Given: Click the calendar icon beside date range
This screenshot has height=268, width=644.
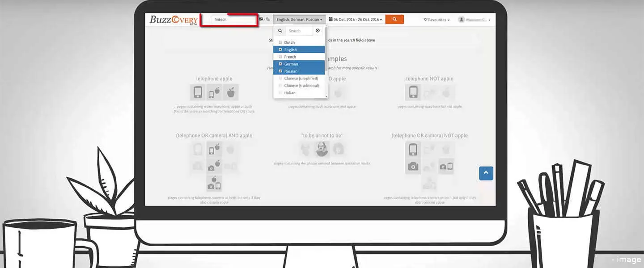Looking at the screenshot, I should point(330,20).
